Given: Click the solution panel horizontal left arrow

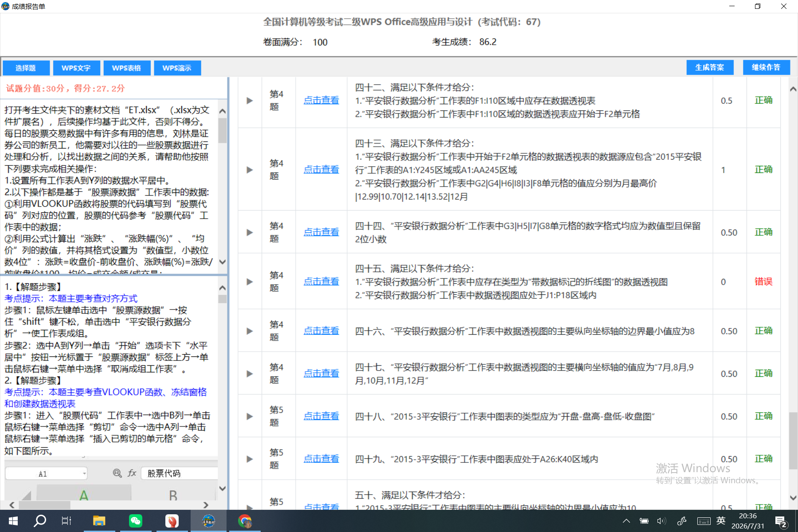Looking at the screenshot, I should [x=12, y=505].
